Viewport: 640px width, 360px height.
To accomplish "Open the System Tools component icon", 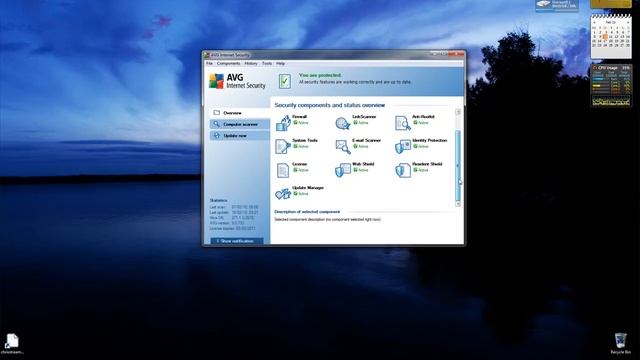I will [282, 146].
